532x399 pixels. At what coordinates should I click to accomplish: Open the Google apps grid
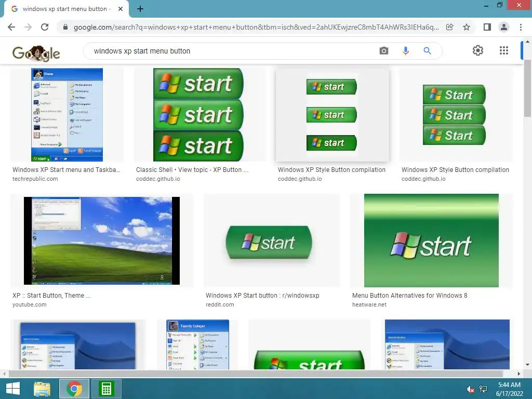point(504,50)
